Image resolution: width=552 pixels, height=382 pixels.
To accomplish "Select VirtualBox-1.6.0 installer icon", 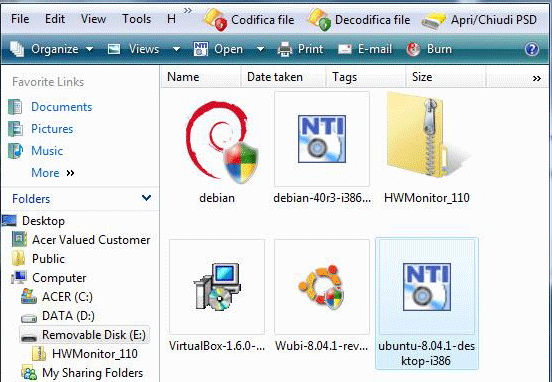I will (x=217, y=287).
